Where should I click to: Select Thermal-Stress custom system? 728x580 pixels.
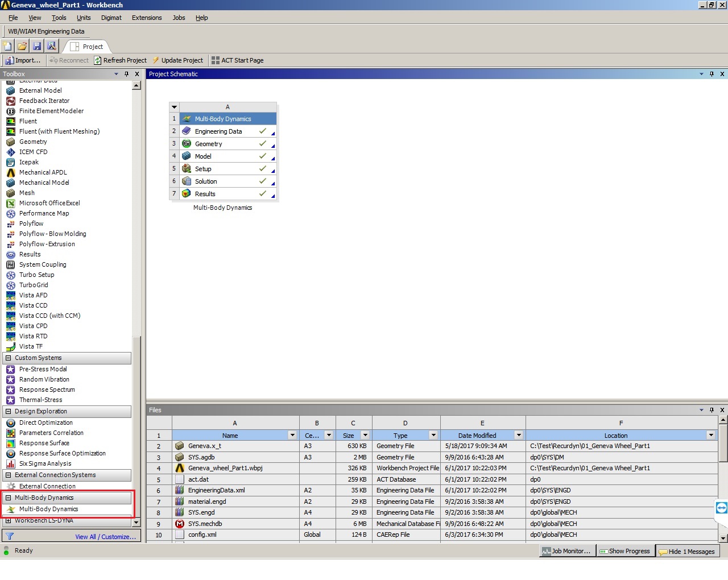[x=40, y=400]
